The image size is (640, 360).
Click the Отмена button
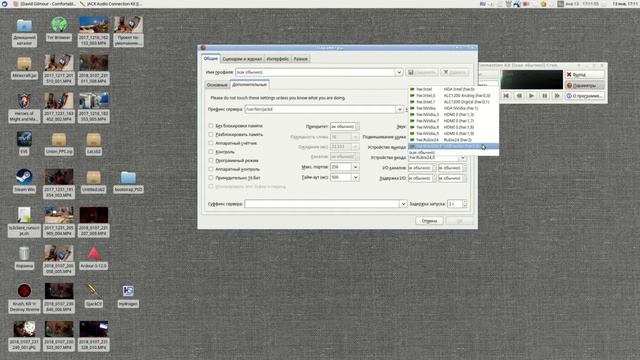429,221
